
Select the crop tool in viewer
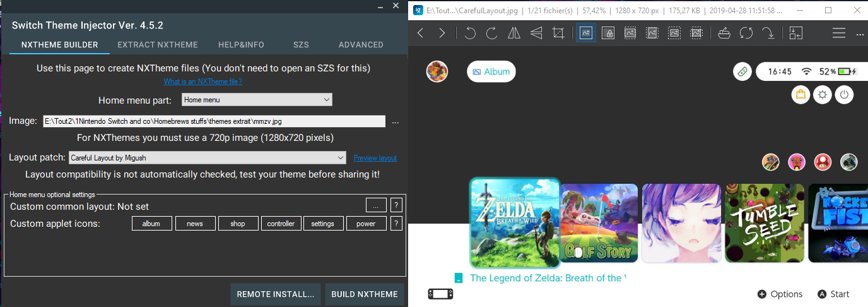pos(558,33)
